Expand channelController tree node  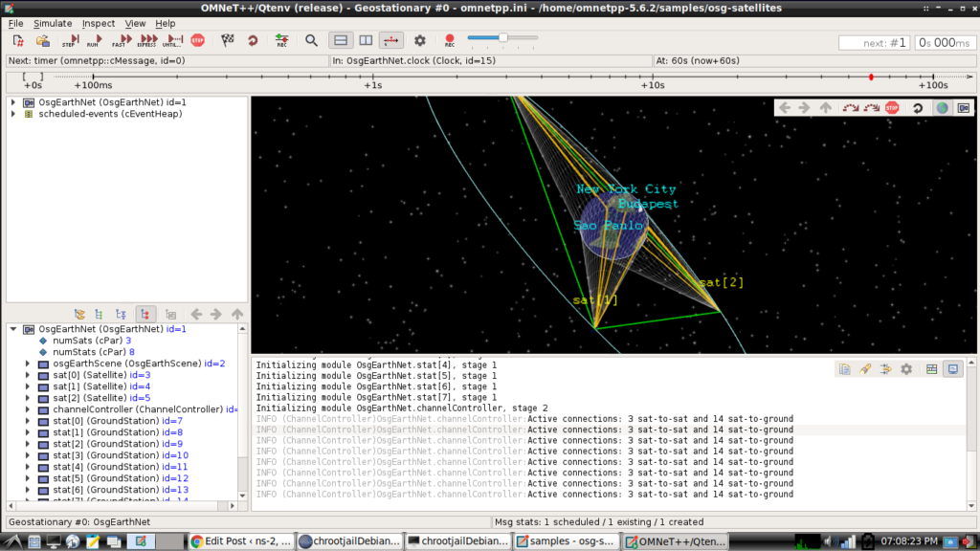click(x=28, y=409)
